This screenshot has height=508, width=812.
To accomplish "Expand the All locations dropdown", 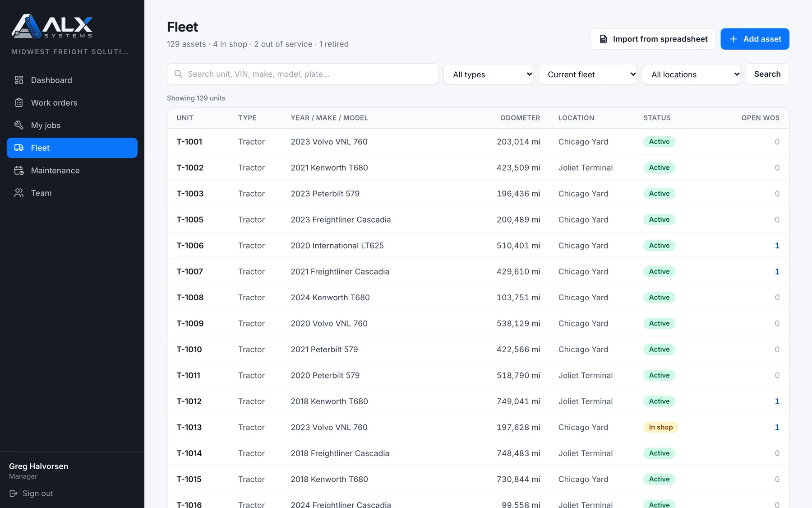I will [691, 74].
